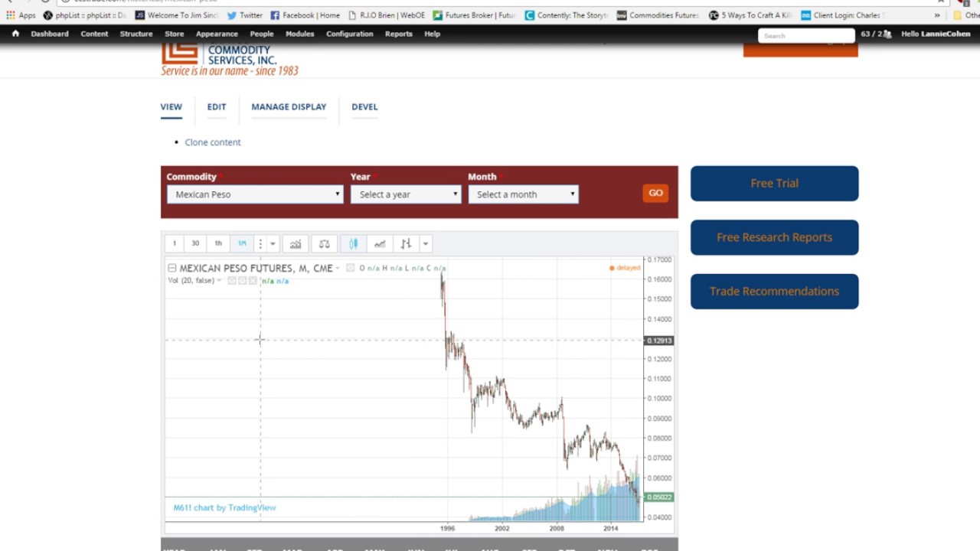Switch to MANAGE DISPLAY tab
Viewport: 980px width, 551px height.
click(x=289, y=107)
